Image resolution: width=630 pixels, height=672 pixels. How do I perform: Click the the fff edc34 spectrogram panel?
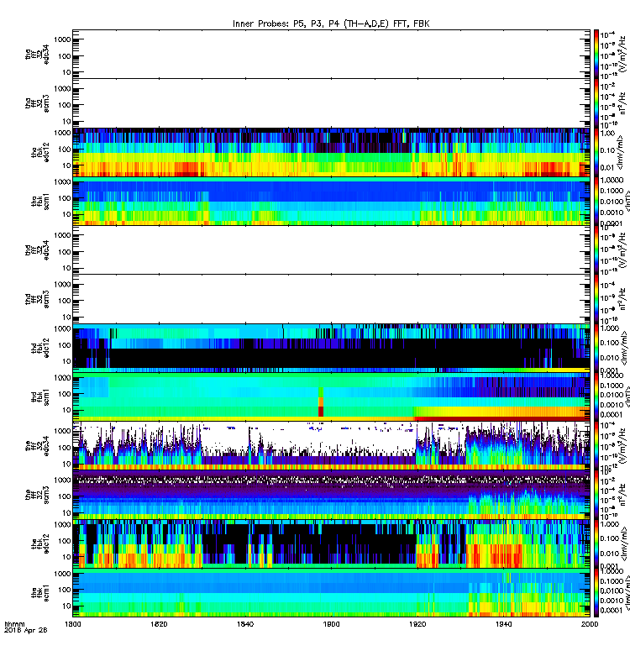(331, 446)
